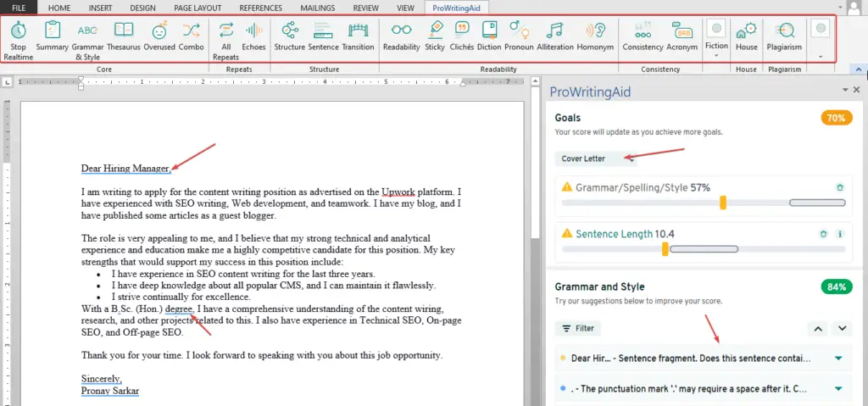Open the Thesaurus report
868x406 pixels.
tap(124, 37)
